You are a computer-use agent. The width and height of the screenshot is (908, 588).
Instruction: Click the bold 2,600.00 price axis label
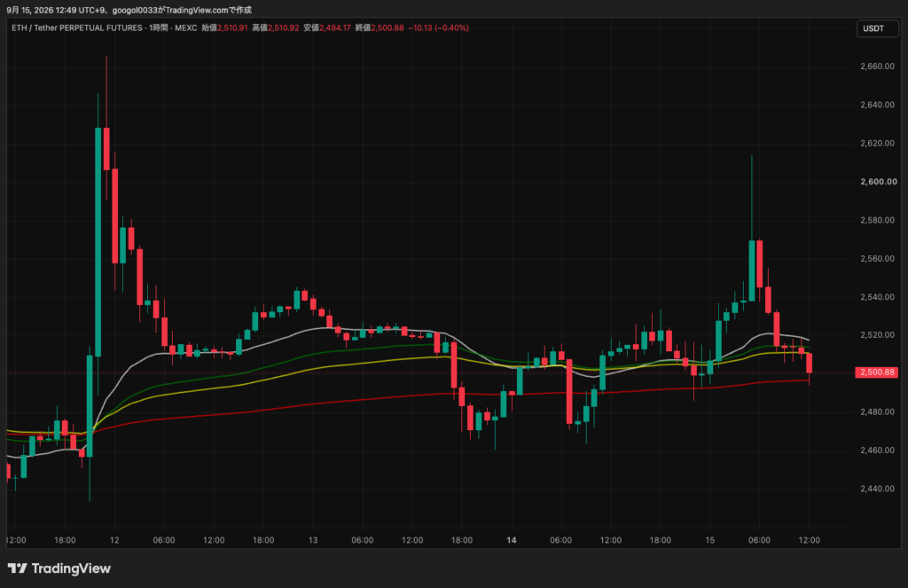click(x=879, y=182)
